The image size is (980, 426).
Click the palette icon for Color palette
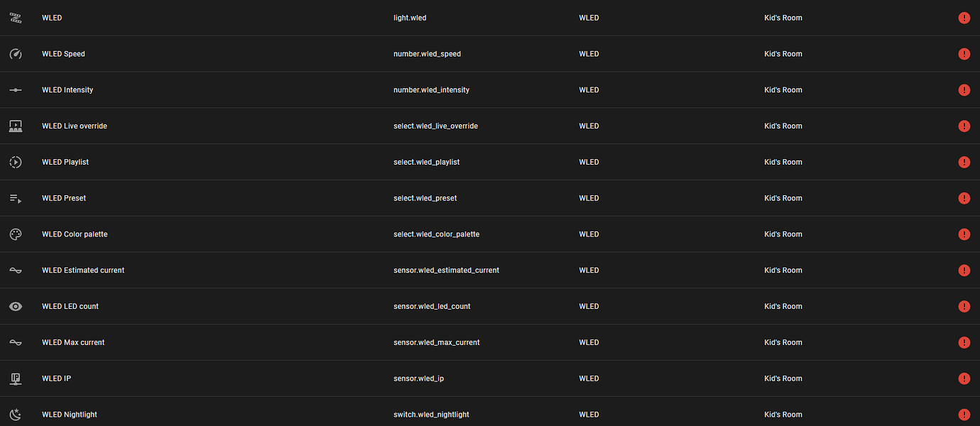pos(16,234)
